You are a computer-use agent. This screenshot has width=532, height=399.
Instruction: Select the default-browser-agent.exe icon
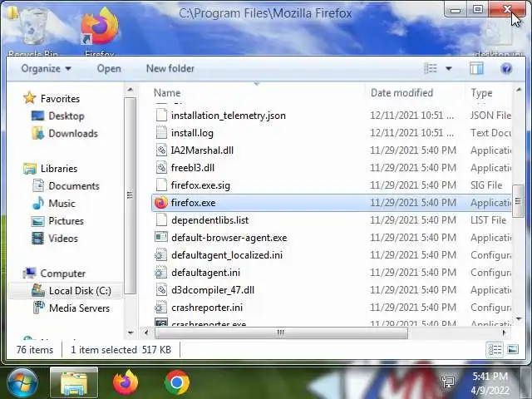(x=161, y=237)
